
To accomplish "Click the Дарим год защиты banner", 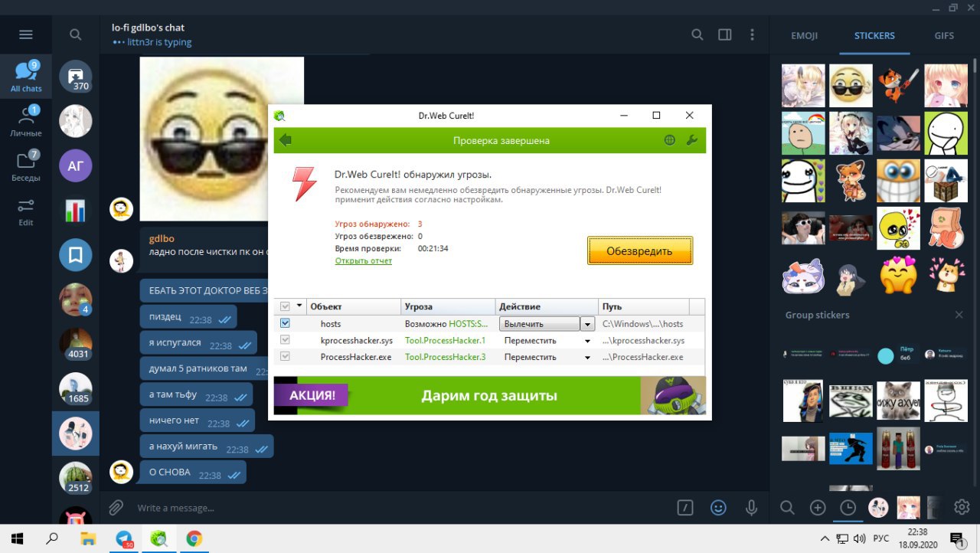I will pos(489,396).
